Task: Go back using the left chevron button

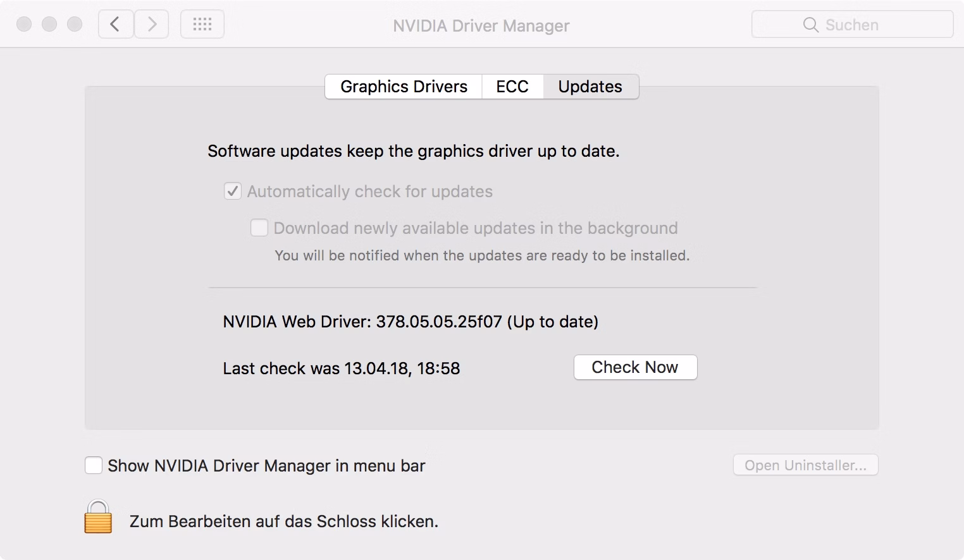Action: (x=115, y=25)
